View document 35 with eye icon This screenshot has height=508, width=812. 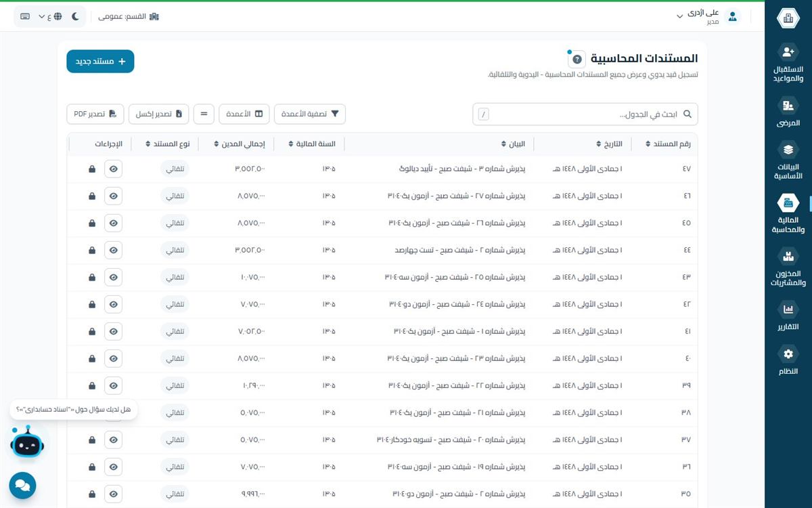(x=114, y=494)
